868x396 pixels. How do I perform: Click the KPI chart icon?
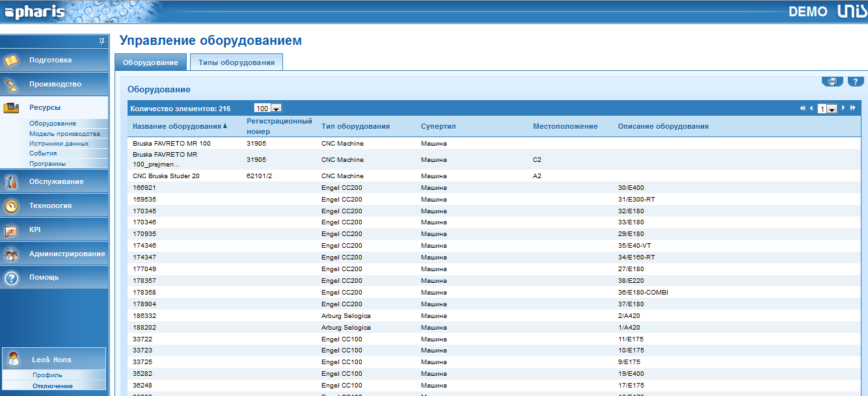[11, 230]
